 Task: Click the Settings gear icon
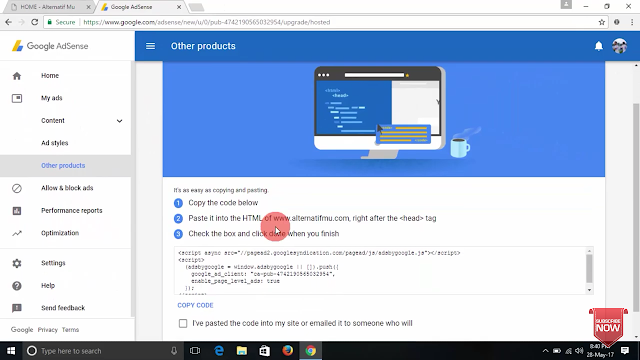click(17, 263)
